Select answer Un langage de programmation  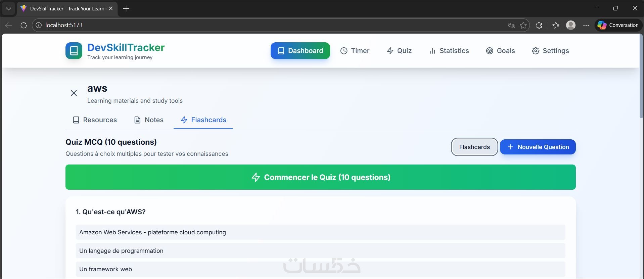(321, 251)
